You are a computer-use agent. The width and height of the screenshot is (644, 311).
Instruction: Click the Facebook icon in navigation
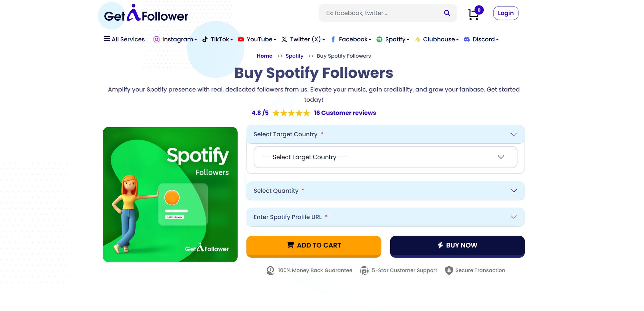(x=333, y=39)
